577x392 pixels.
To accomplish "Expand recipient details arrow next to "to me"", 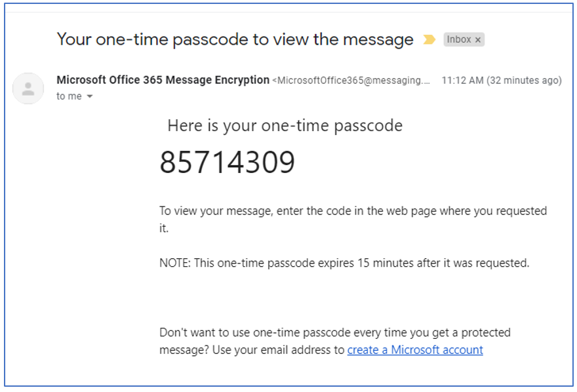I will point(89,96).
